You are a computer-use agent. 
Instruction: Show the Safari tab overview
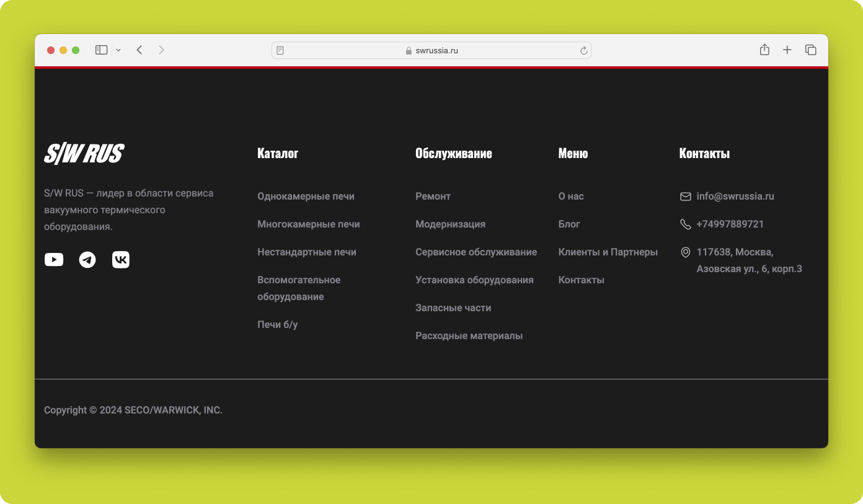[x=811, y=50]
